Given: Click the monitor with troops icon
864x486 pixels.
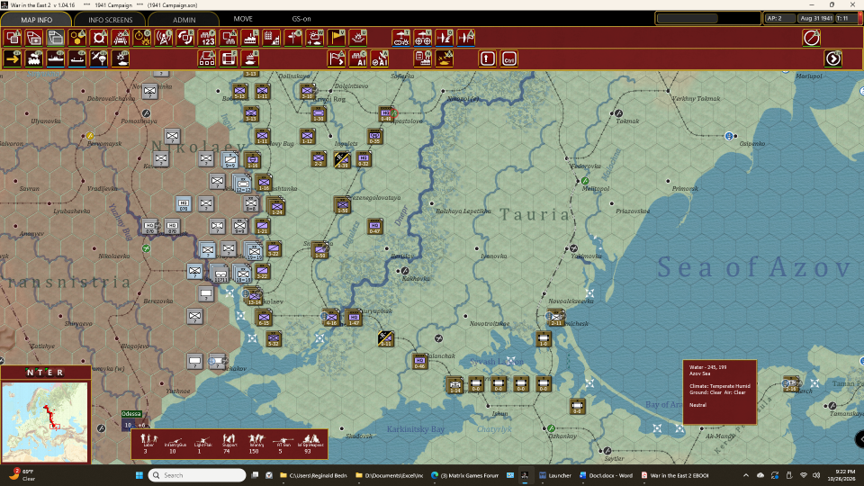Looking at the screenshot, I should pos(229,38).
